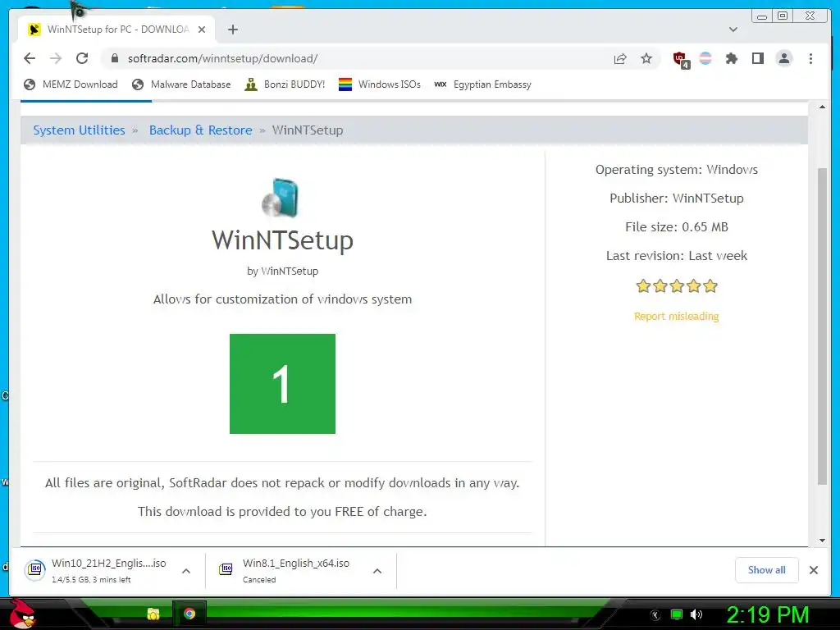Click the page scroll down arrow
This screenshot has width=840, height=630.
tap(822, 541)
